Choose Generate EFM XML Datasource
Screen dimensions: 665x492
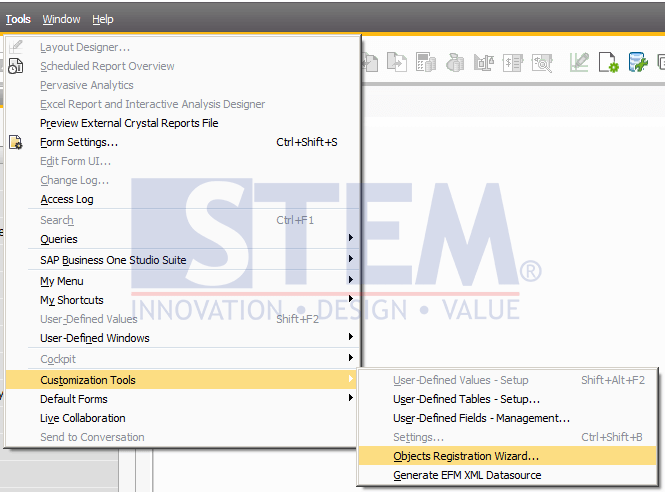click(x=508, y=475)
